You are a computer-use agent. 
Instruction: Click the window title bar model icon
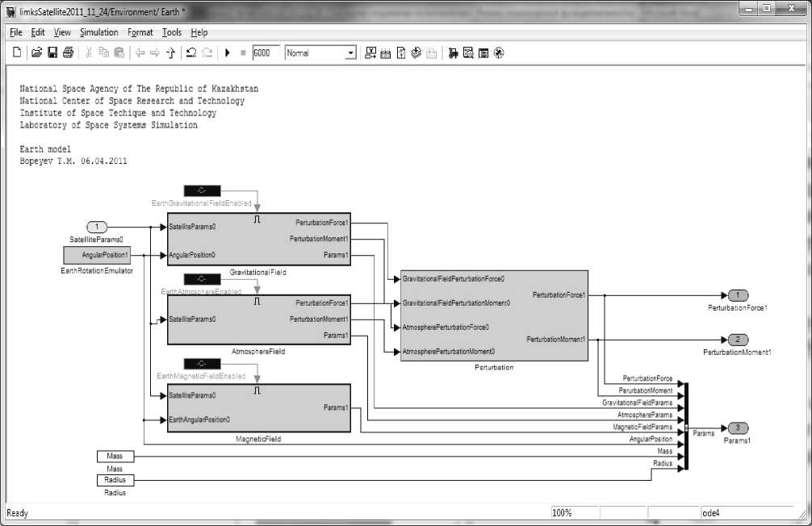pos(10,10)
